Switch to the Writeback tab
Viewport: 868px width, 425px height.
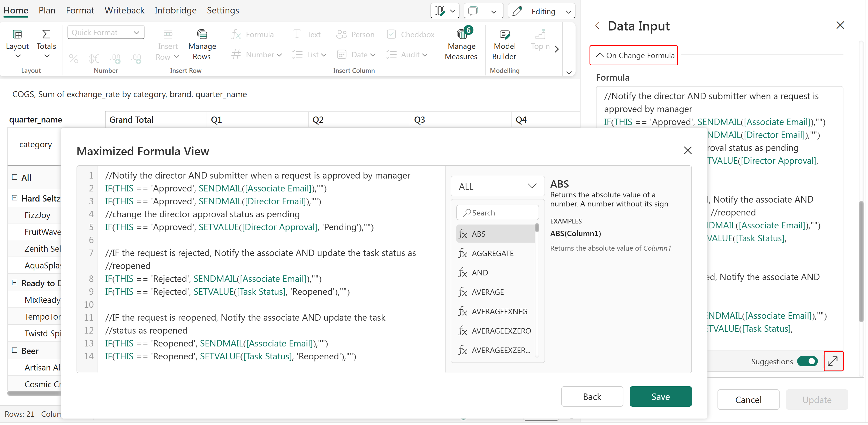[124, 10]
